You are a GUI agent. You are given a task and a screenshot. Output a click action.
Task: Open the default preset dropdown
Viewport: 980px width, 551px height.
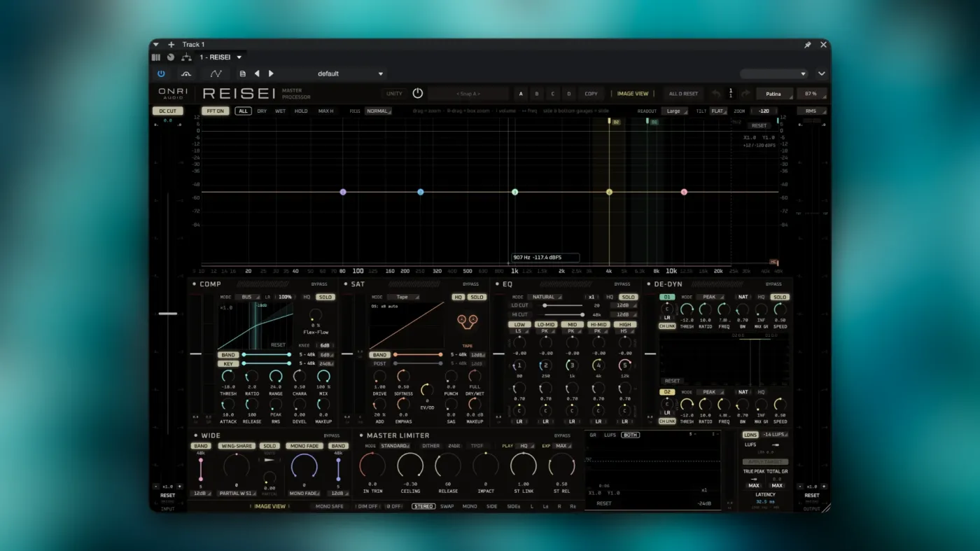pos(350,74)
